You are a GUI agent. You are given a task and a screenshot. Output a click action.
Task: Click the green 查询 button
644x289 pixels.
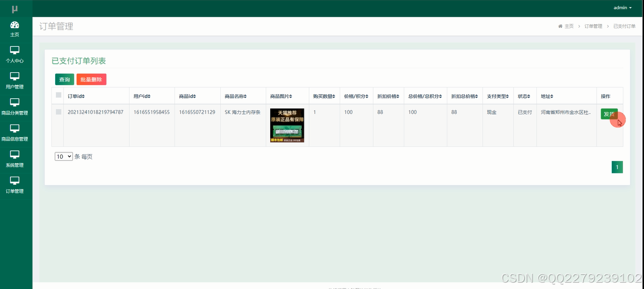64,79
